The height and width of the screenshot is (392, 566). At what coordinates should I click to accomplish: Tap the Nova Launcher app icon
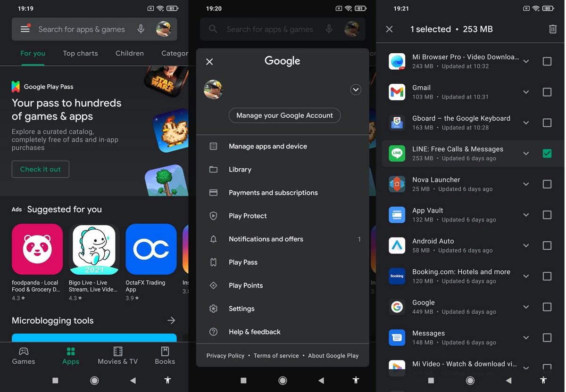click(x=397, y=184)
